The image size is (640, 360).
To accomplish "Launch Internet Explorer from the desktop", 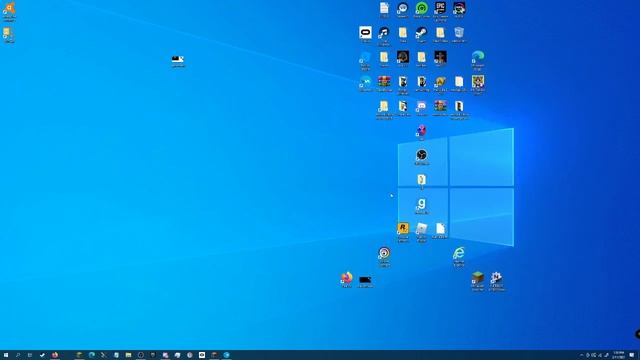I will click(459, 256).
